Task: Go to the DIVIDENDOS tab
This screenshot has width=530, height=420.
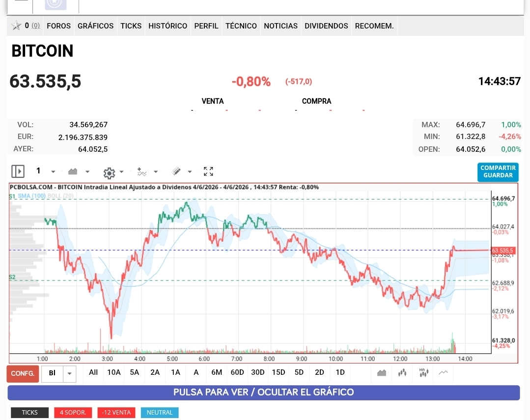Action: pos(326,26)
